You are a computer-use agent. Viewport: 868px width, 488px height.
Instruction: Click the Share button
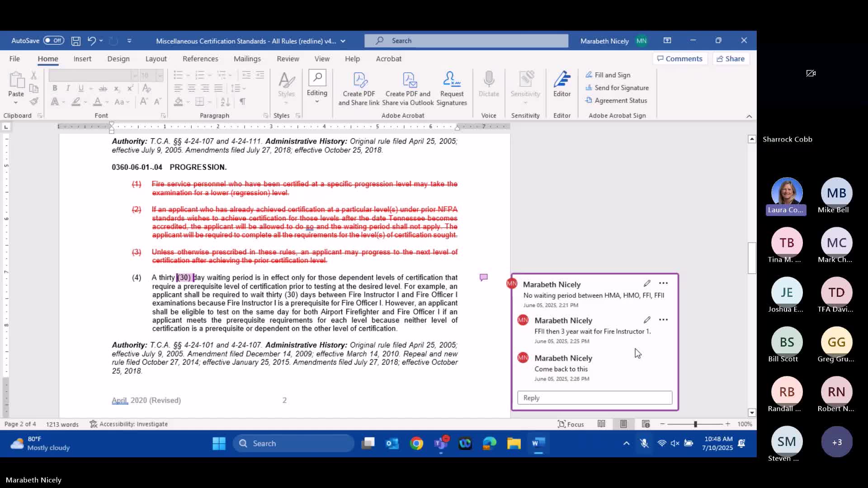731,59
